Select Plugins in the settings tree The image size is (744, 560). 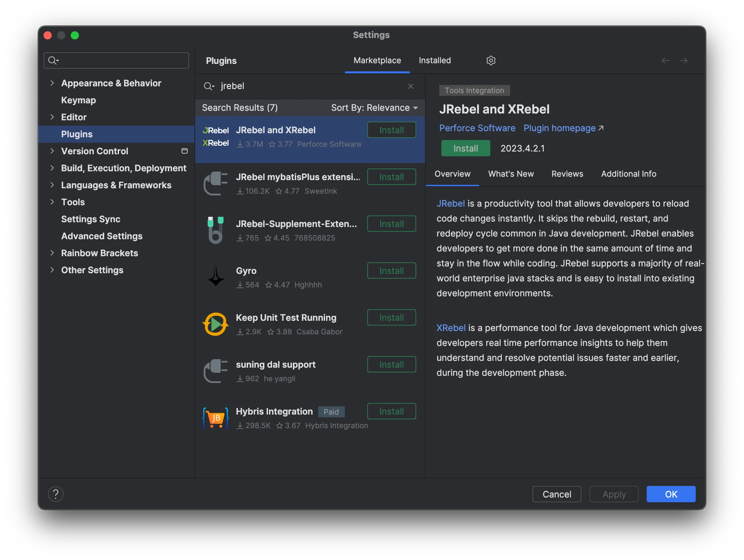(x=117, y=134)
